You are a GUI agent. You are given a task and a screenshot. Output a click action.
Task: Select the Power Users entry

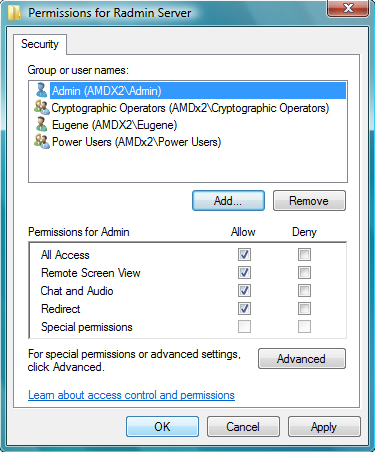click(x=136, y=142)
